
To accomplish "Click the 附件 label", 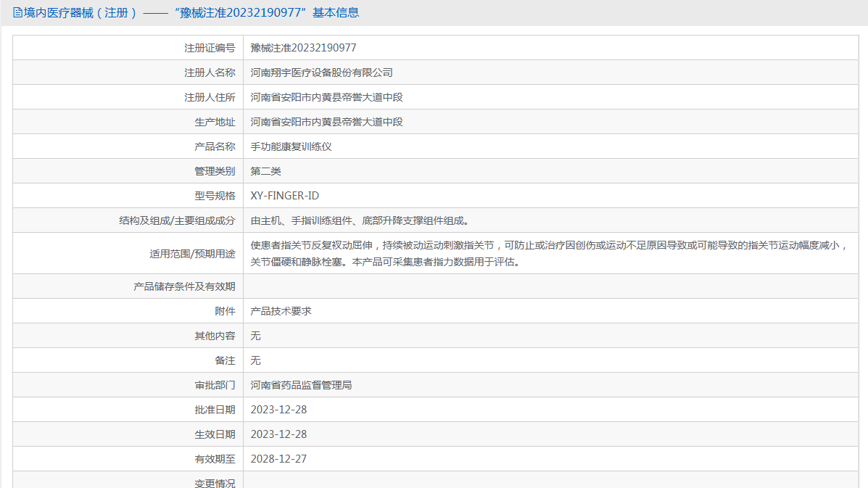I will point(225,311).
